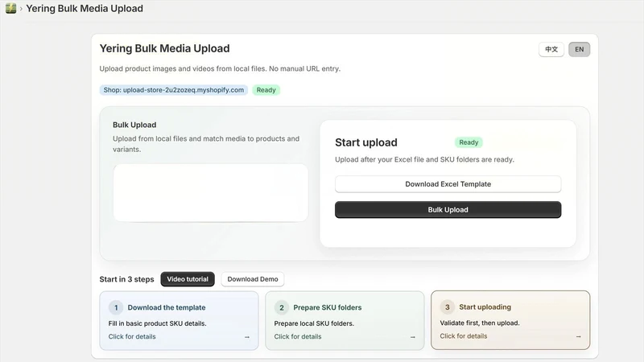Switch language to 中文
Screen dimensions: 644x362
tap(551, 49)
